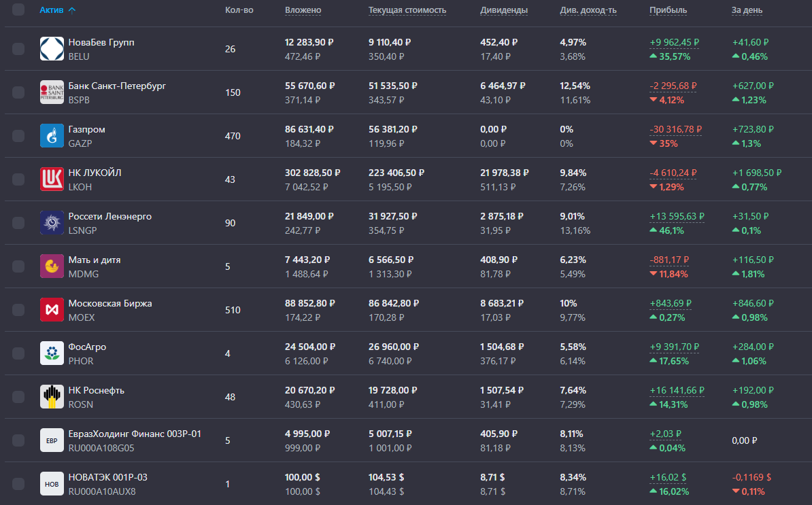The image size is (812, 505).
Task: Click the ЕВР bond logo icon
Action: 52,440
